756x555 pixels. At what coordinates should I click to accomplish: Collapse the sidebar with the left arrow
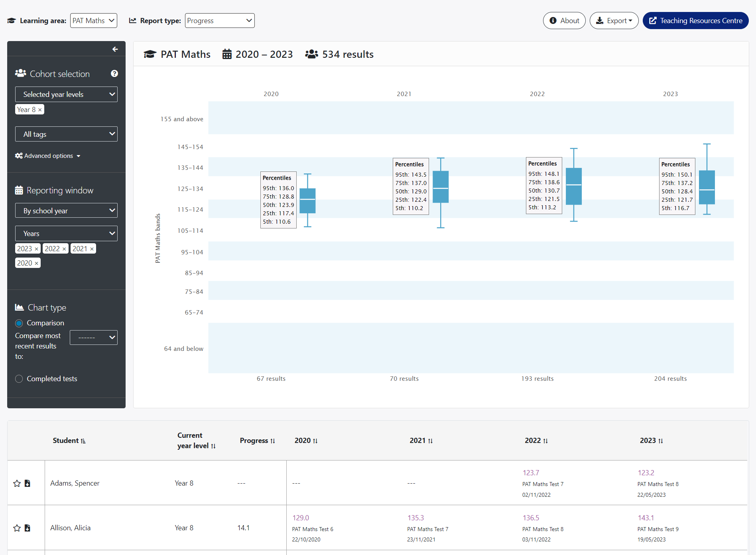coord(115,49)
